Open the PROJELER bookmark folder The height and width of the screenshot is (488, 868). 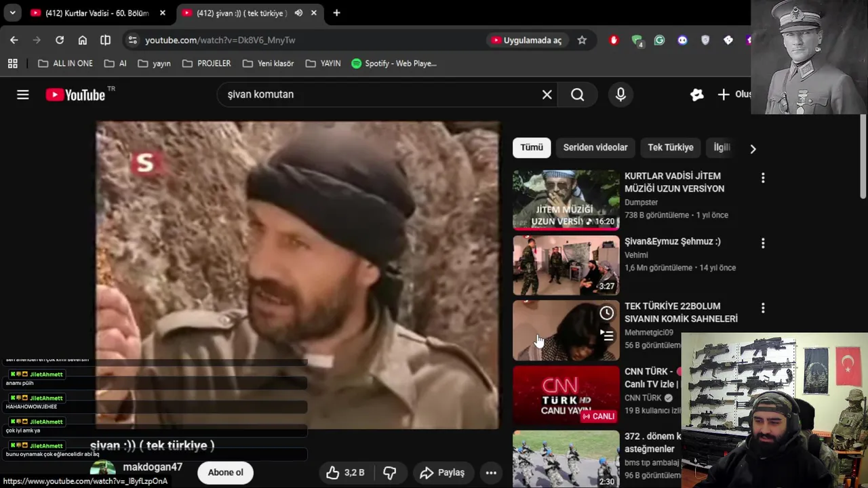coord(205,63)
